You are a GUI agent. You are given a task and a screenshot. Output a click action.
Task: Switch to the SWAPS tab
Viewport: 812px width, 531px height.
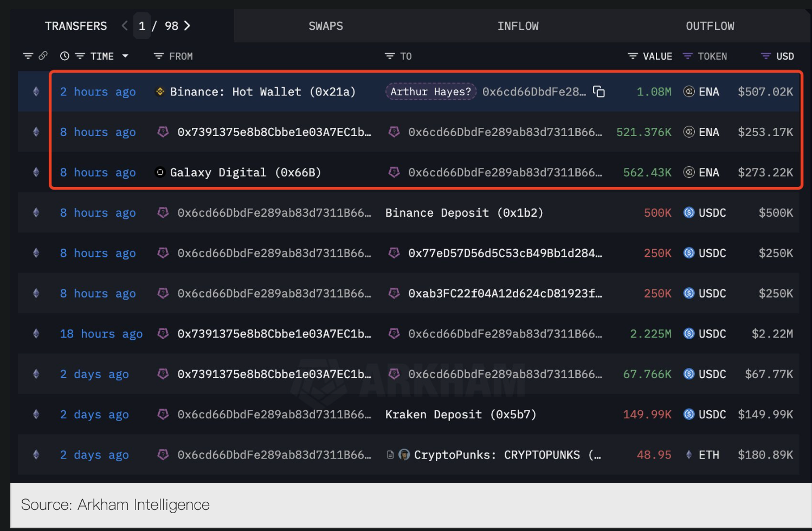click(x=326, y=26)
